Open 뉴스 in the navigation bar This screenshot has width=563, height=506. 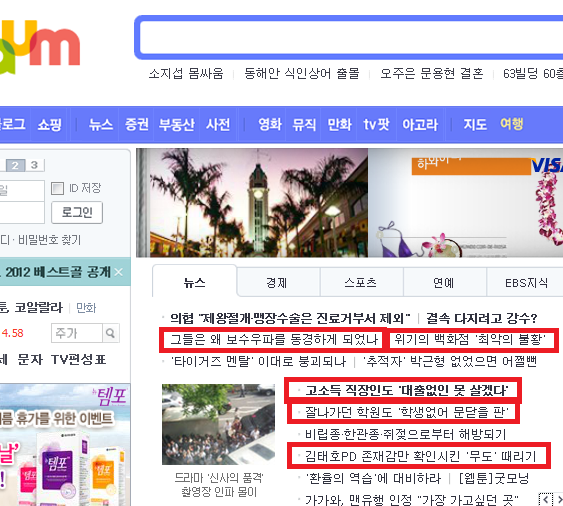101,125
